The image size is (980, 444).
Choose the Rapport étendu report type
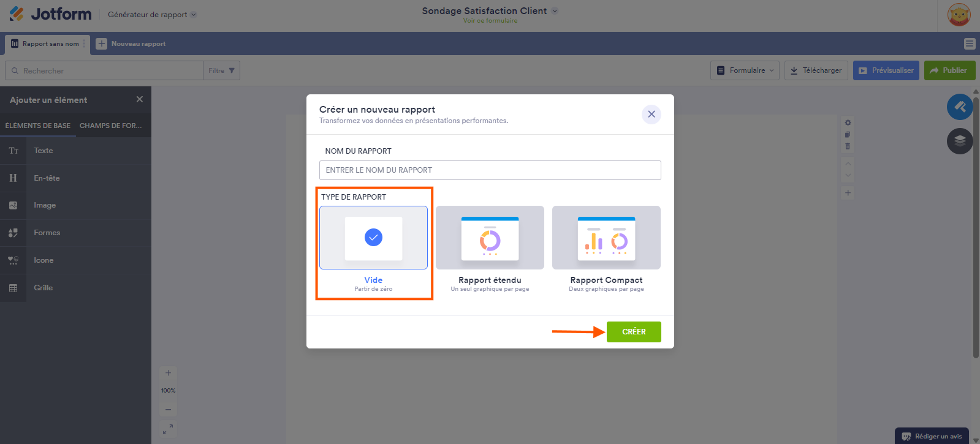coord(490,238)
